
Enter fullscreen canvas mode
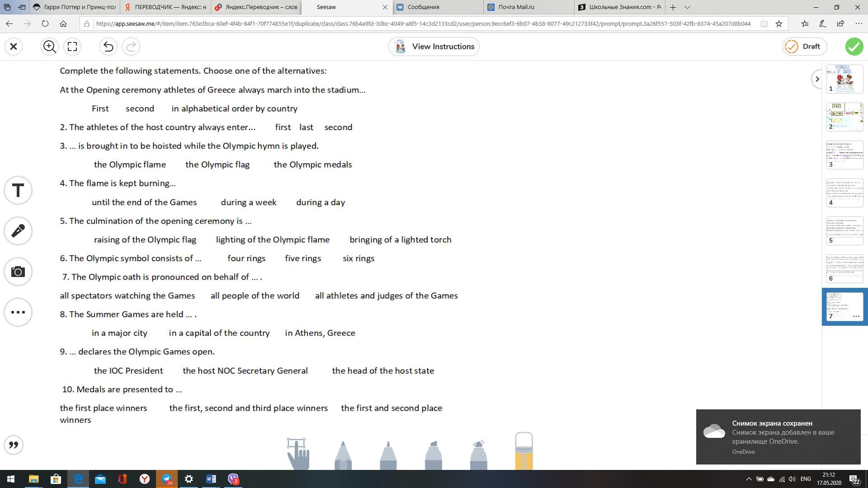click(72, 47)
